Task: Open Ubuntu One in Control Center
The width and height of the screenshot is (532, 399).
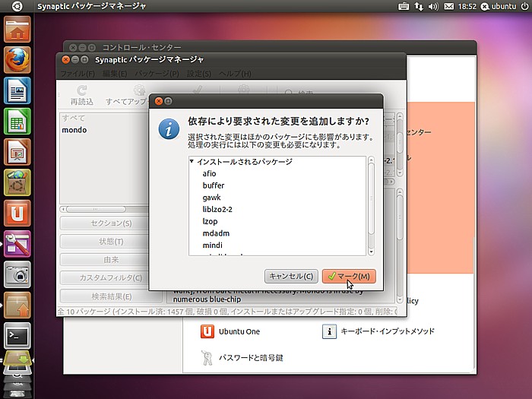Action: (230, 331)
